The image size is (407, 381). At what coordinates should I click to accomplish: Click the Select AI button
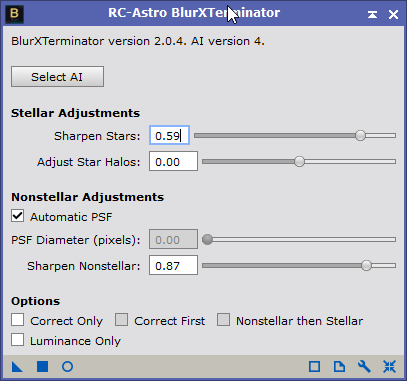tap(57, 77)
